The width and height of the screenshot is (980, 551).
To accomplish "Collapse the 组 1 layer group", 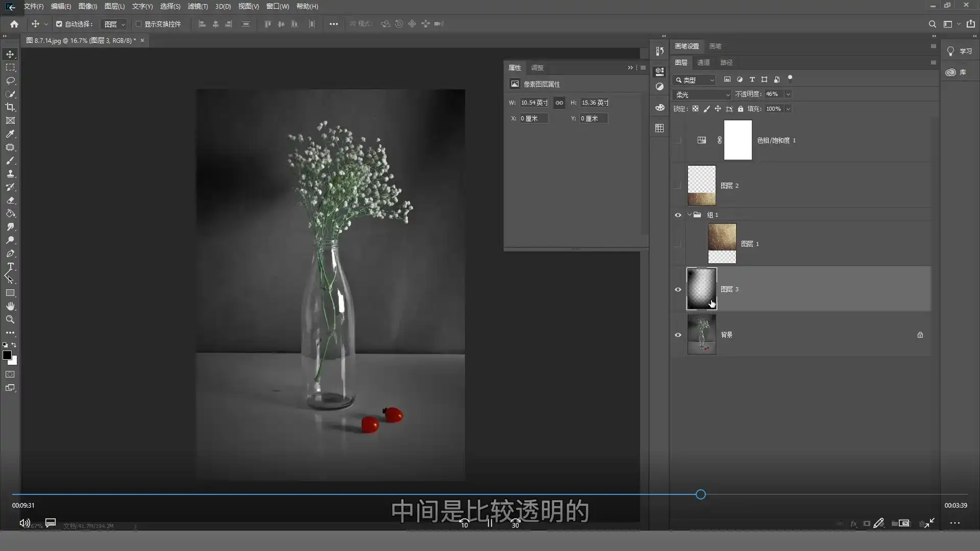I will pos(690,215).
